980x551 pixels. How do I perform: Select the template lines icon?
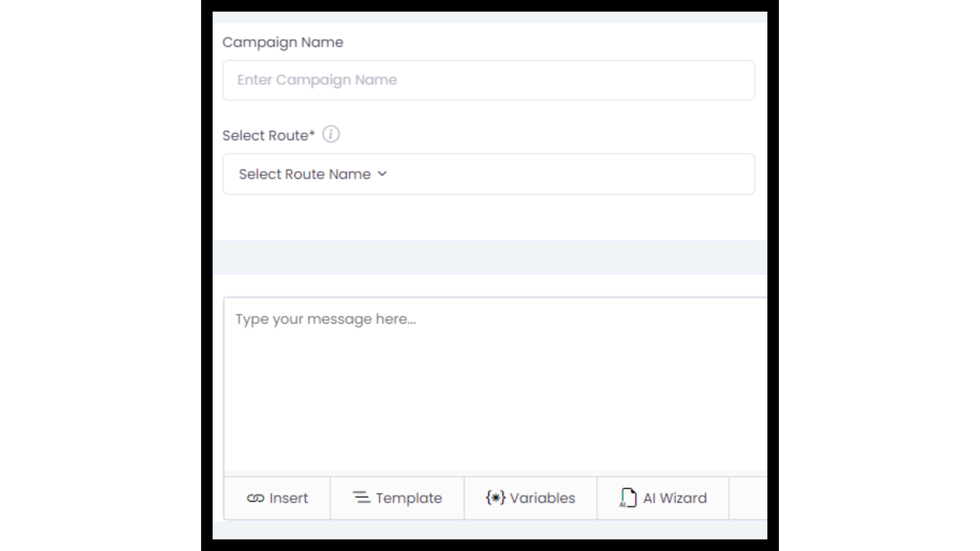click(362, 498)
